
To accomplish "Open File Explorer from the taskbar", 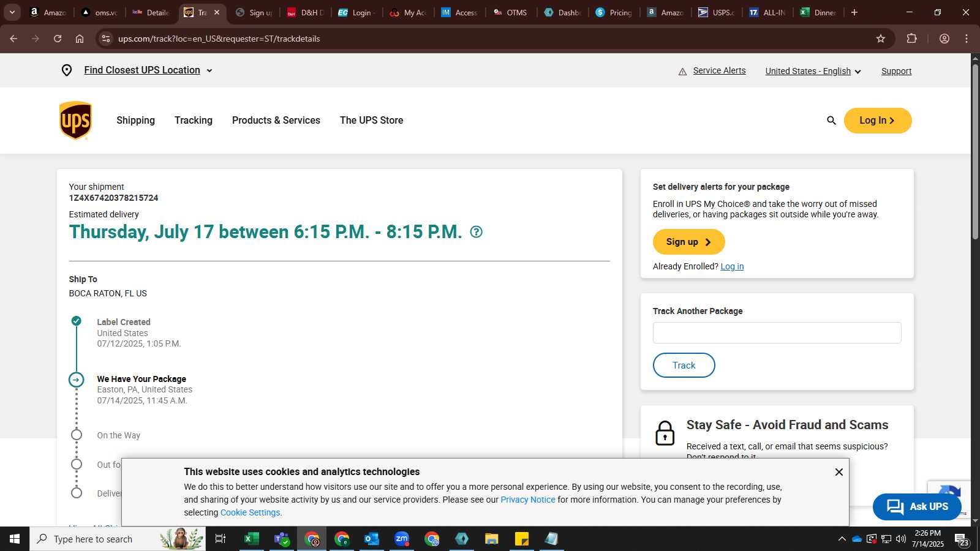I will click(x=492, y=539).
